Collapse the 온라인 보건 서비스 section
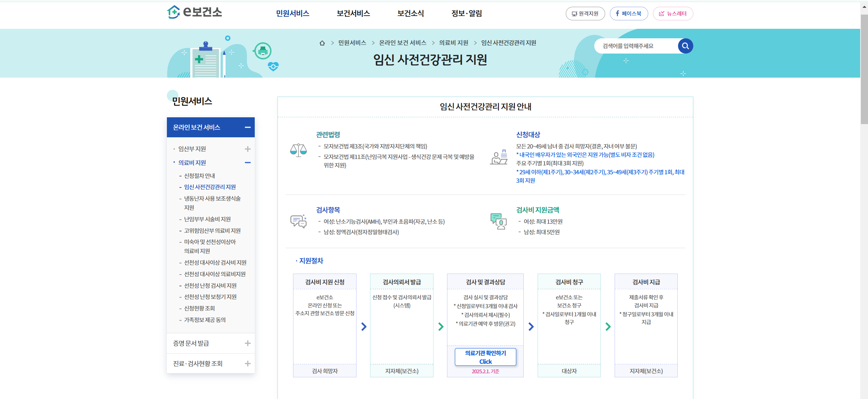868x399 pixels. point(248,127)
